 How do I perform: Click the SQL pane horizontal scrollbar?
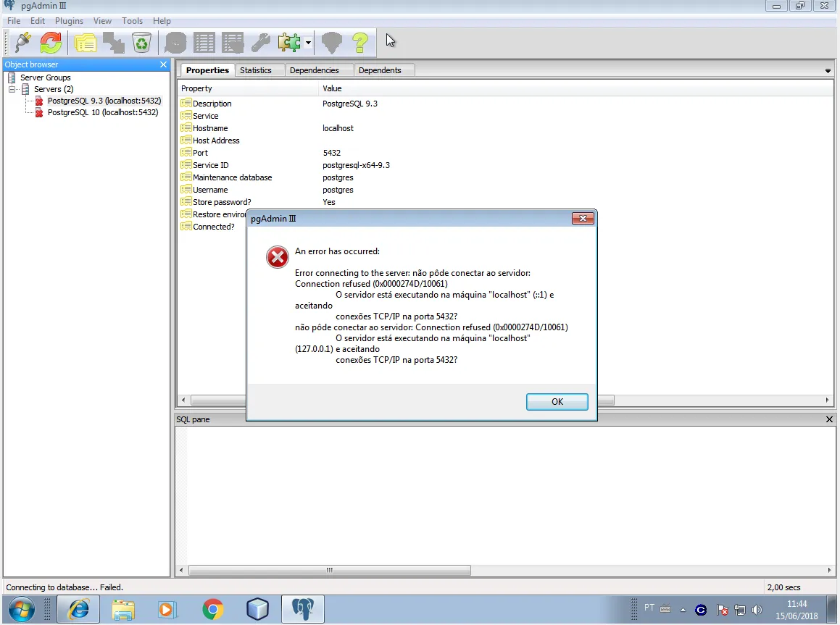pyautogui.click(x=329, y=570)
